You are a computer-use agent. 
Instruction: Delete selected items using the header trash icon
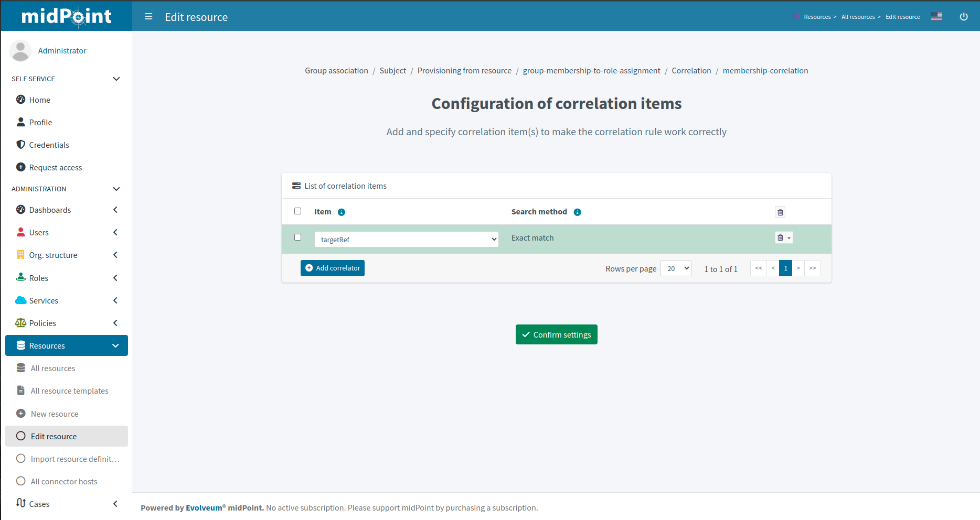780,212
